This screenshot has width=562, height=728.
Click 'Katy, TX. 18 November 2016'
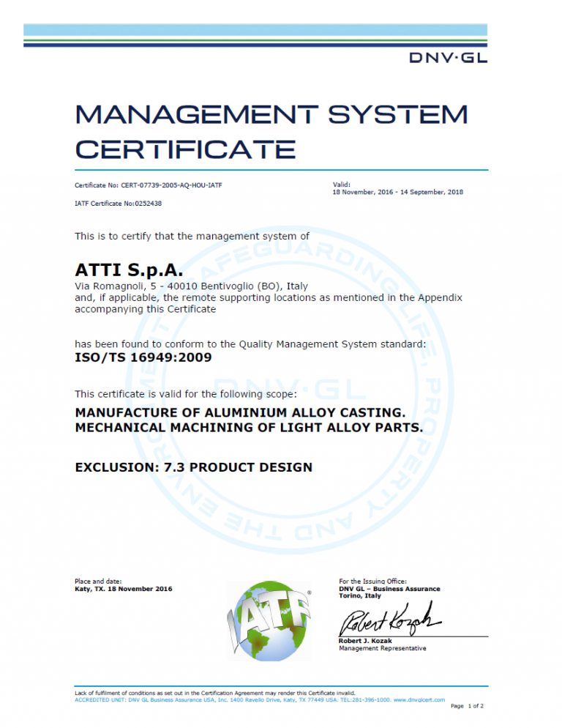click(x=124, y=589)
